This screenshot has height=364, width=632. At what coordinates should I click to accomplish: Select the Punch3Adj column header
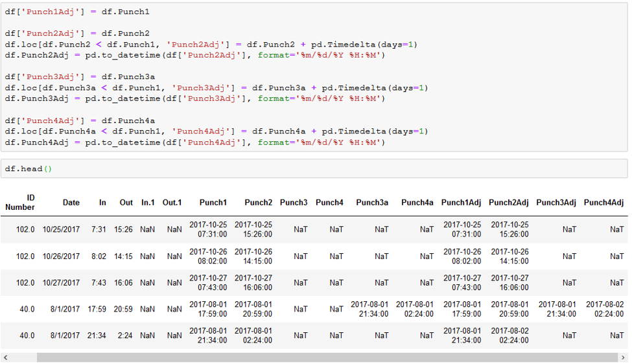point(556,203)
